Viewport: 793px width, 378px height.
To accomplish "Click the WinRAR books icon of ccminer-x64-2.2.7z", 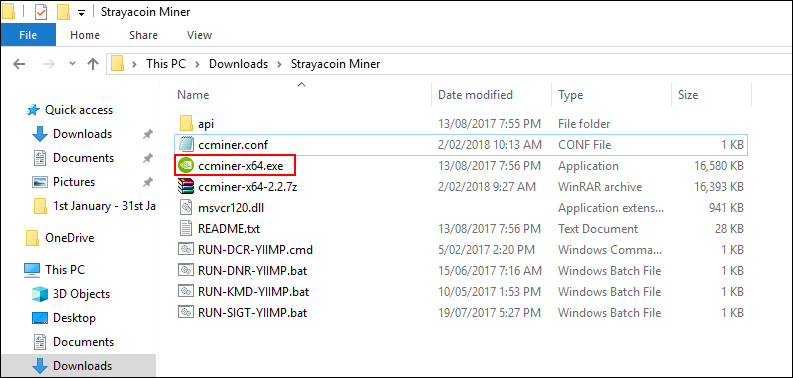I will pyautogui.click(x=186, y=187).
